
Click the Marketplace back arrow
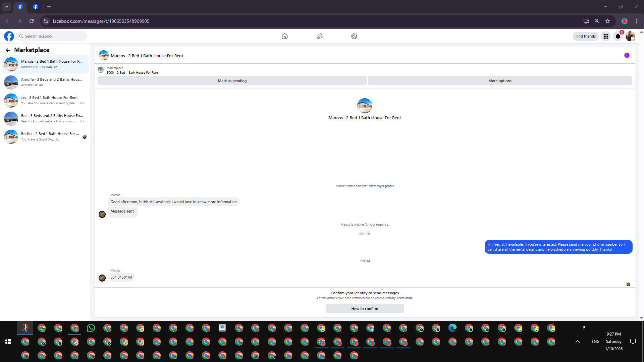8,50
